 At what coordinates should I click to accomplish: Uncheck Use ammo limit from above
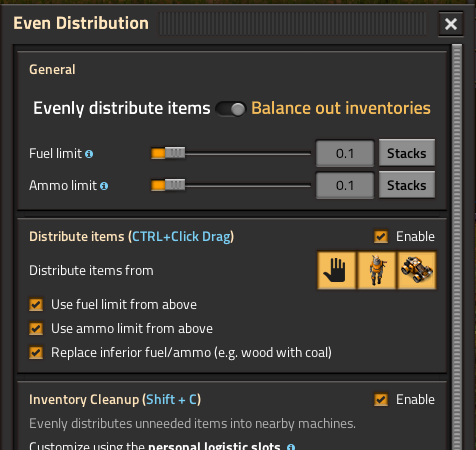tap(36, 329)
